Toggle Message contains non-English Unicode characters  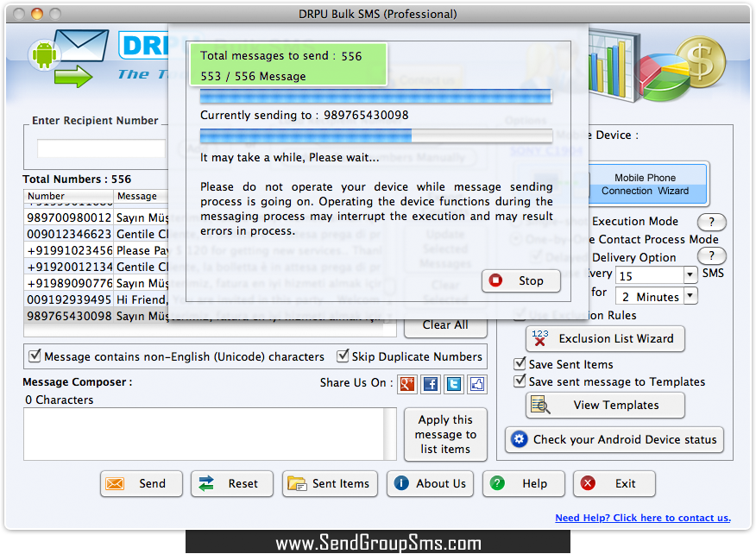click(x=35, y=356)
